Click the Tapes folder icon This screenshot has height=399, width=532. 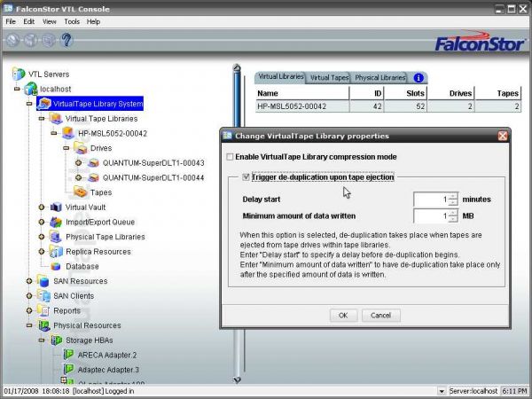(81, 192)
